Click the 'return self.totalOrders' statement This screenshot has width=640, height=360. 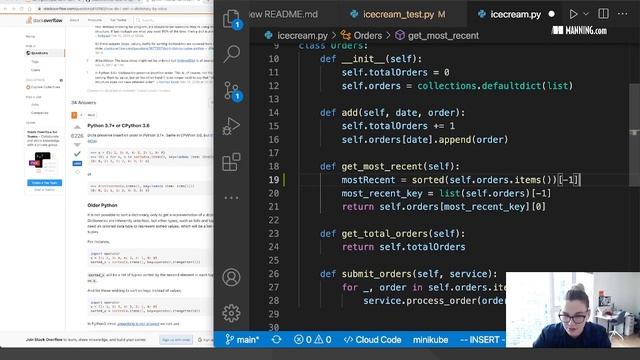(404, 247)
